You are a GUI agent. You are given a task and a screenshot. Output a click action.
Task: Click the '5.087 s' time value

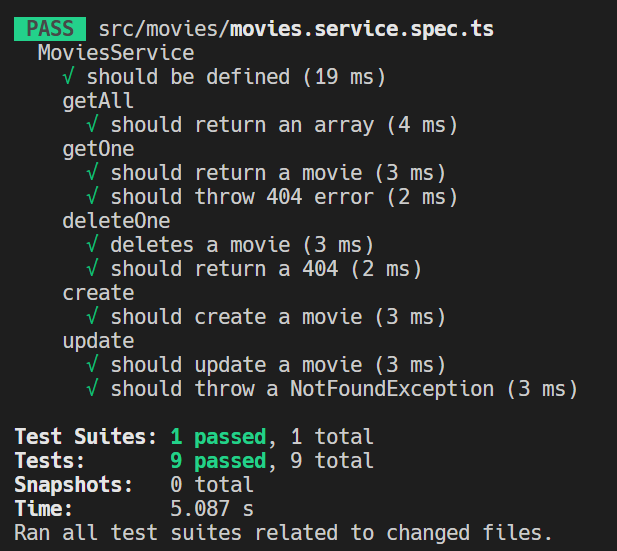pyautogui.click(x=212, y=509)
